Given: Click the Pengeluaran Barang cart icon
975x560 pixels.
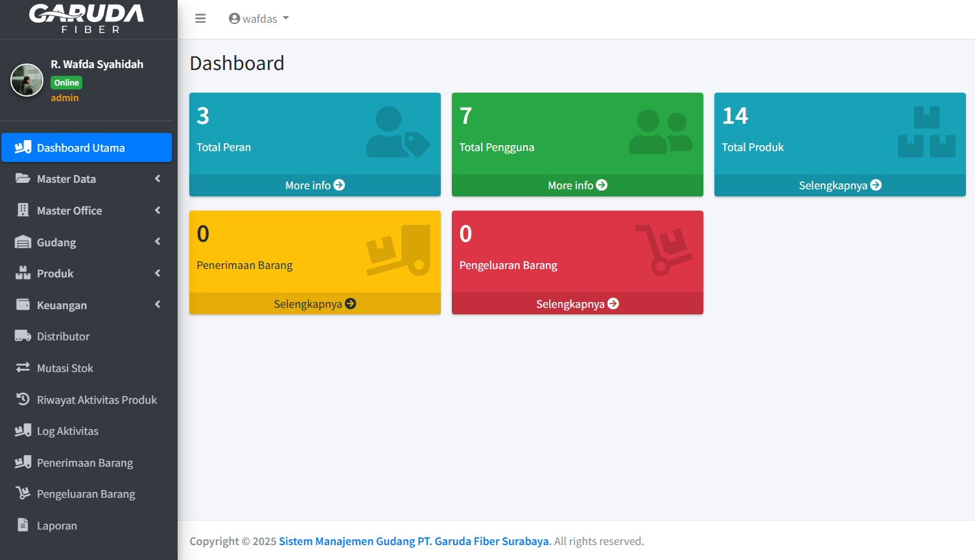Looking at the screenshot, I should [23, 493].
